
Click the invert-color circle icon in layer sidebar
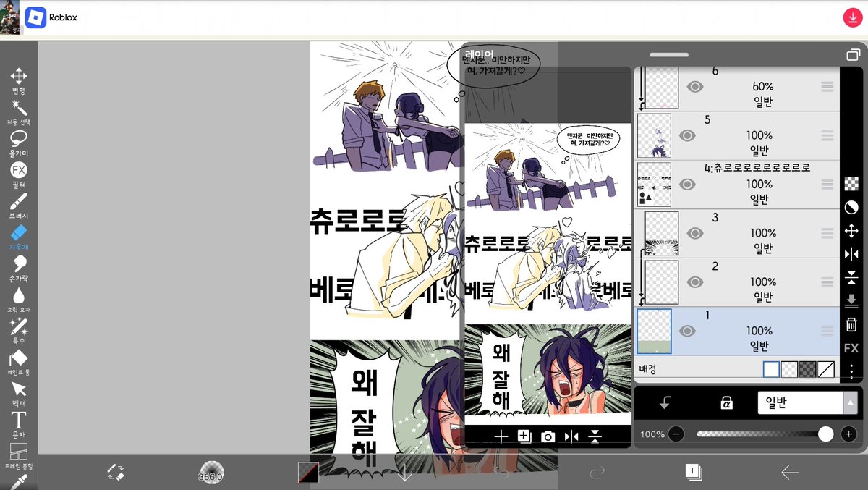tap(851, 208)
